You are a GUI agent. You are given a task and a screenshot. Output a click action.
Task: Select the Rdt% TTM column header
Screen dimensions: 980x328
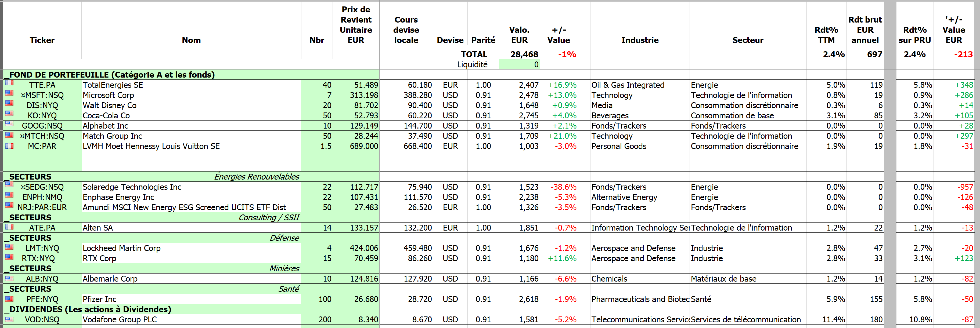826,35
